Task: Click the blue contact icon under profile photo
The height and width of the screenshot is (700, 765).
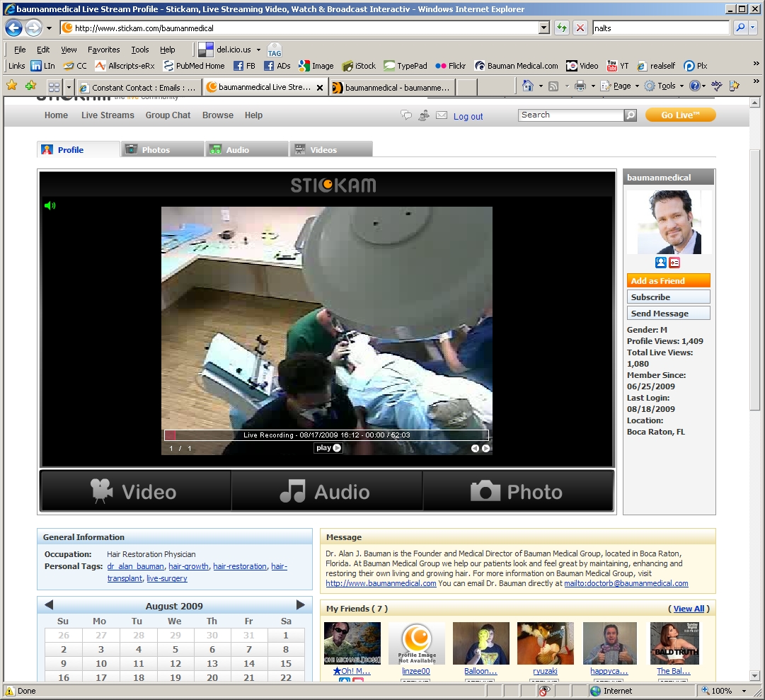Action: pos(660,263)
